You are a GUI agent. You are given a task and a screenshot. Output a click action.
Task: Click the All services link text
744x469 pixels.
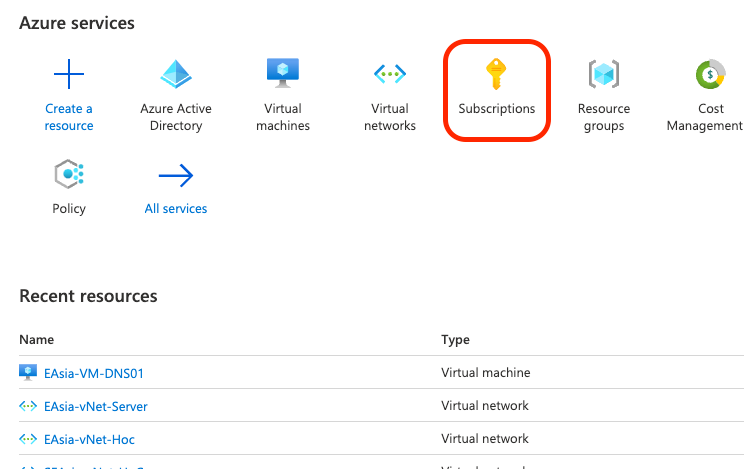click(176, 208)
